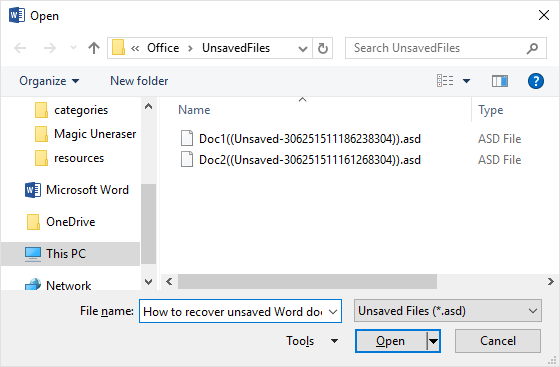Select Network in navigation pane
The width and height of the screenshot is (560, 367).
tap(58, 286)
